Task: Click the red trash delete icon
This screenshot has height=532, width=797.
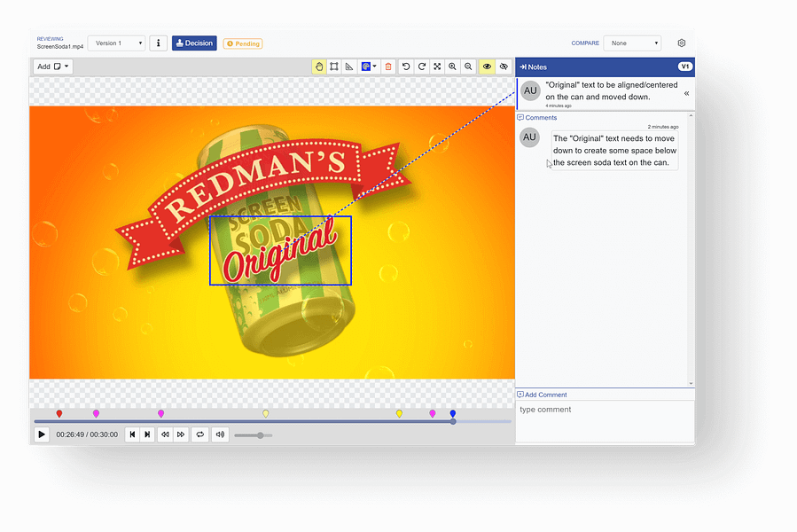Action: (x=387, y=66)
